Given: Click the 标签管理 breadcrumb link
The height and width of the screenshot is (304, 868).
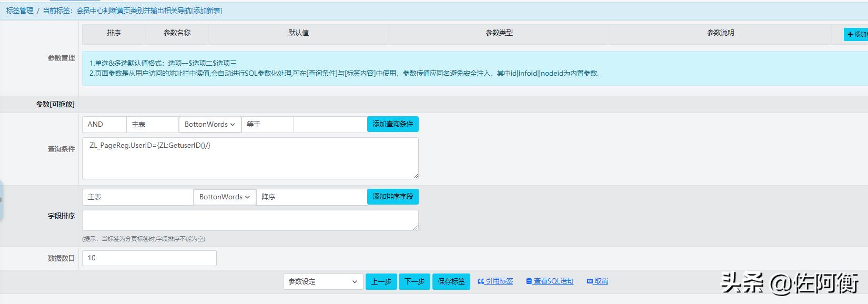Looking at the screenshot, I should (x=20, y=11).
